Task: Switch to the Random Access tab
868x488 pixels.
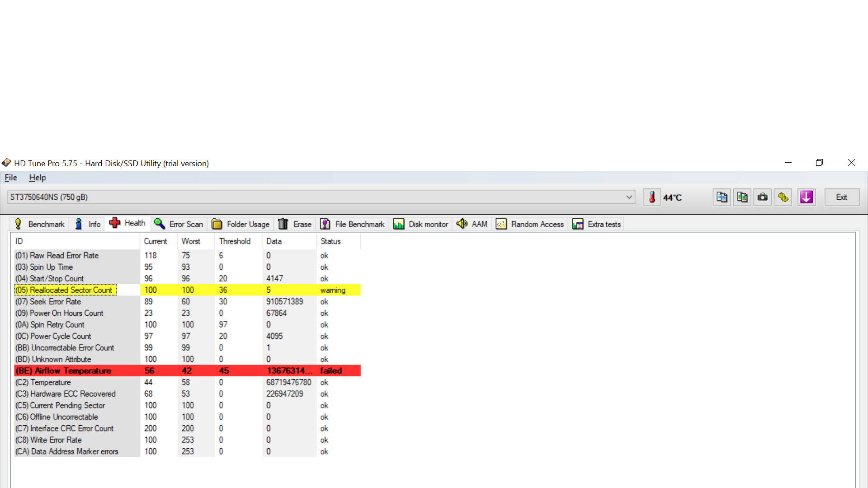Action: point(530,224)
